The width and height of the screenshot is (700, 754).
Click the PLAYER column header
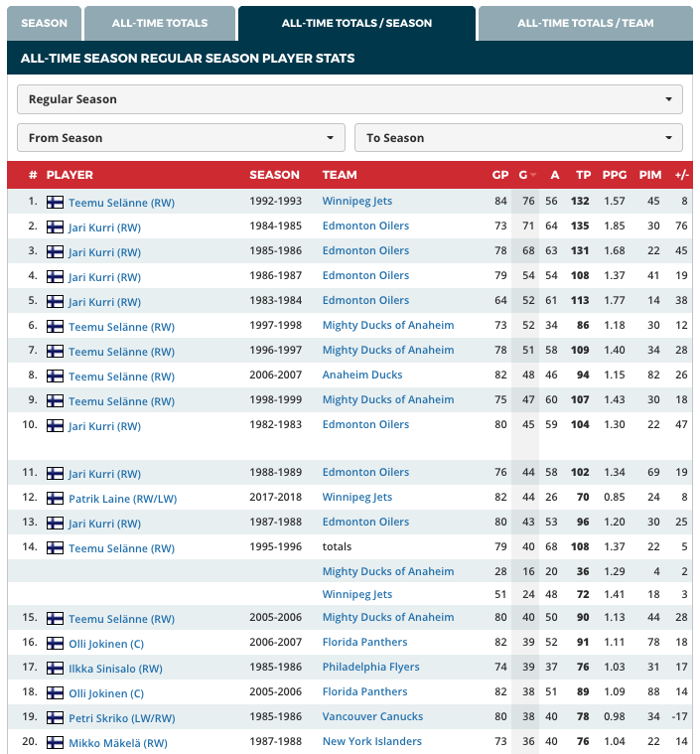coord(70,175)
